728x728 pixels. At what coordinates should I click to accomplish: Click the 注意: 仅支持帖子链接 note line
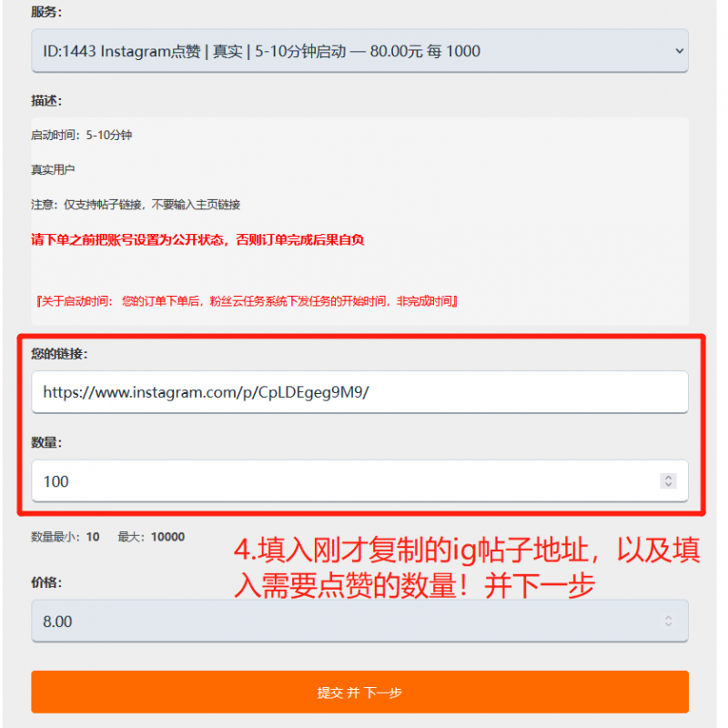[x=136, y=204]
